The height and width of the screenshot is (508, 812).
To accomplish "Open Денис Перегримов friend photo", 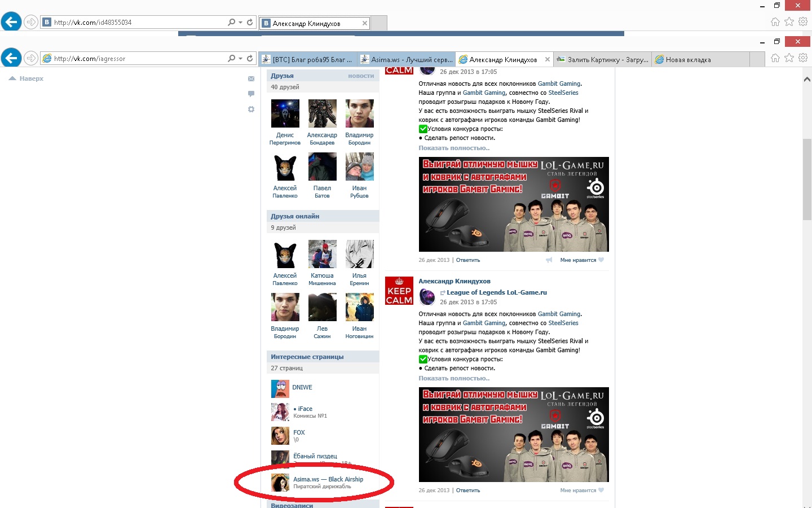I will pos(285,113).
